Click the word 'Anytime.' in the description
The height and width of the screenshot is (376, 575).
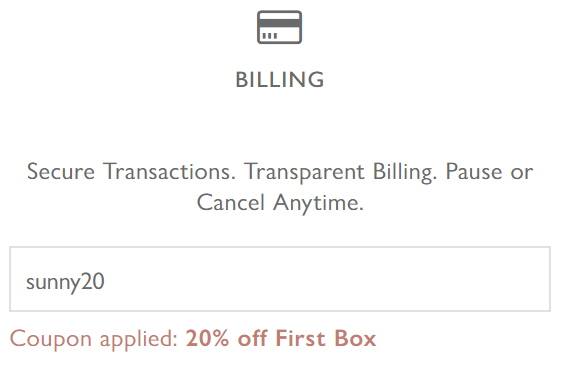(318, 202)
